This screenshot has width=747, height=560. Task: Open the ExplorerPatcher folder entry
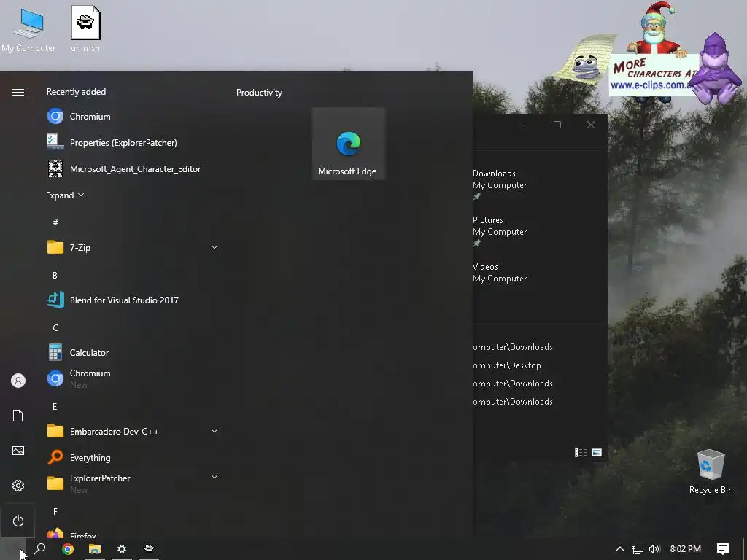coord(131,483)
